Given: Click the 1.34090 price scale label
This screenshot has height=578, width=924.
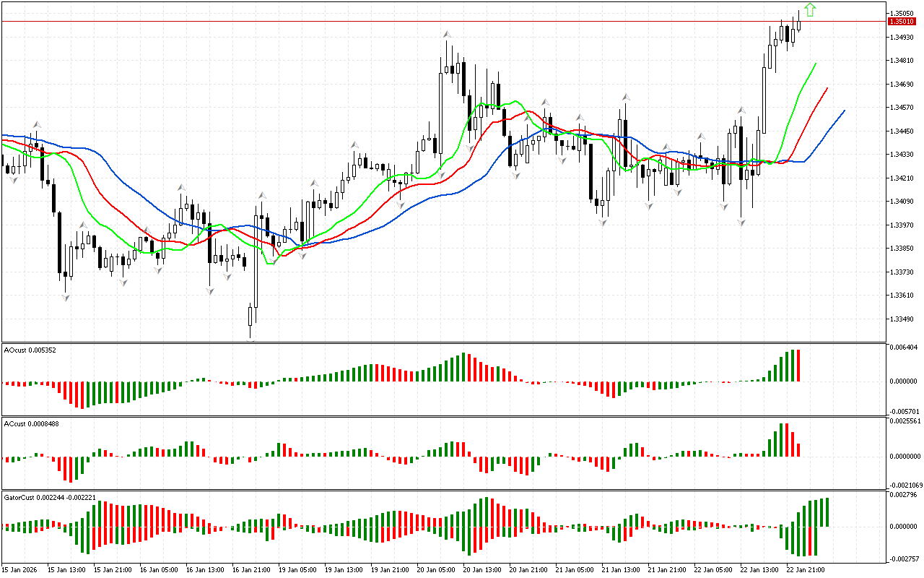Looking at the screenshot, I should point(902,202).
